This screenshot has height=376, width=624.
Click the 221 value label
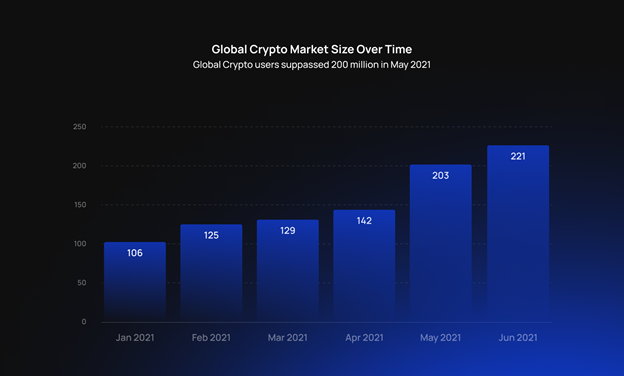(x=518, y=156)
